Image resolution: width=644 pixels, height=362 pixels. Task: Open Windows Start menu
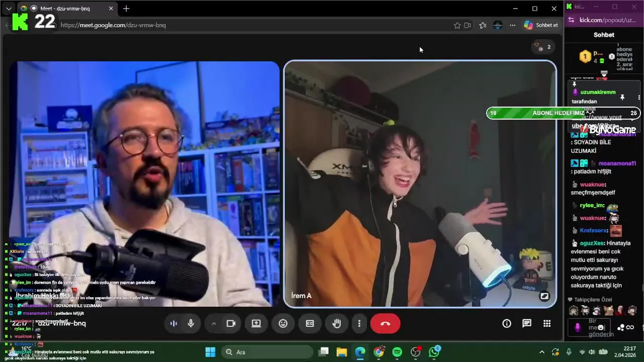[x=210, y=352]
